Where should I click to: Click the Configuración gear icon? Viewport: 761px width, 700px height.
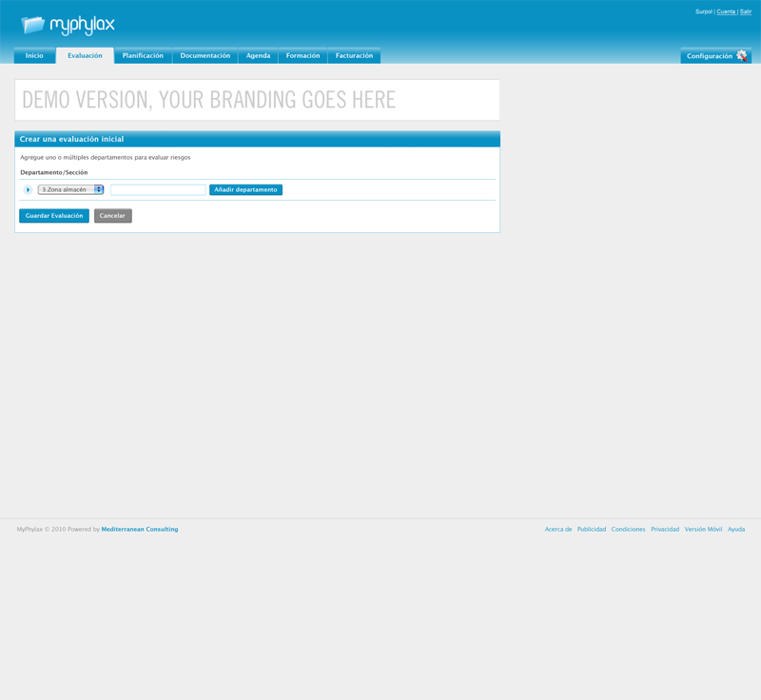coord(742,56)
